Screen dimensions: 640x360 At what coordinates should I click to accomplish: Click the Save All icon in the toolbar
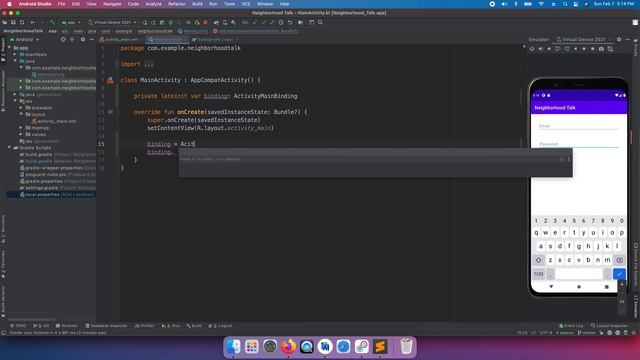coord(13,22)
